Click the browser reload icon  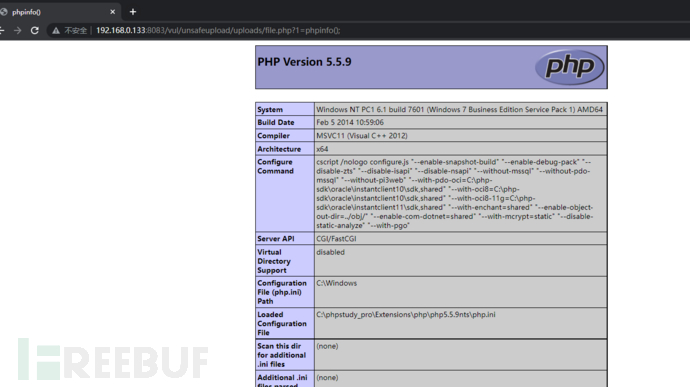(x=35, y=30)
